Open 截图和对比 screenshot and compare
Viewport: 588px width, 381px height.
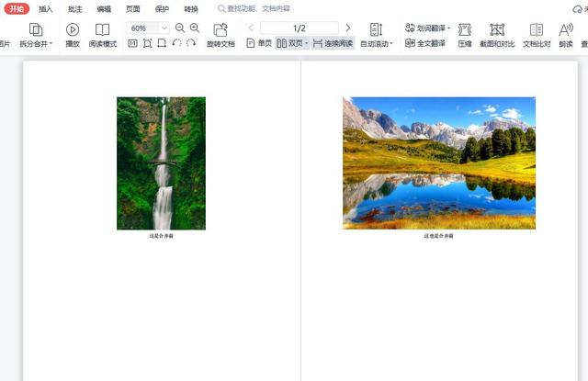497,35
